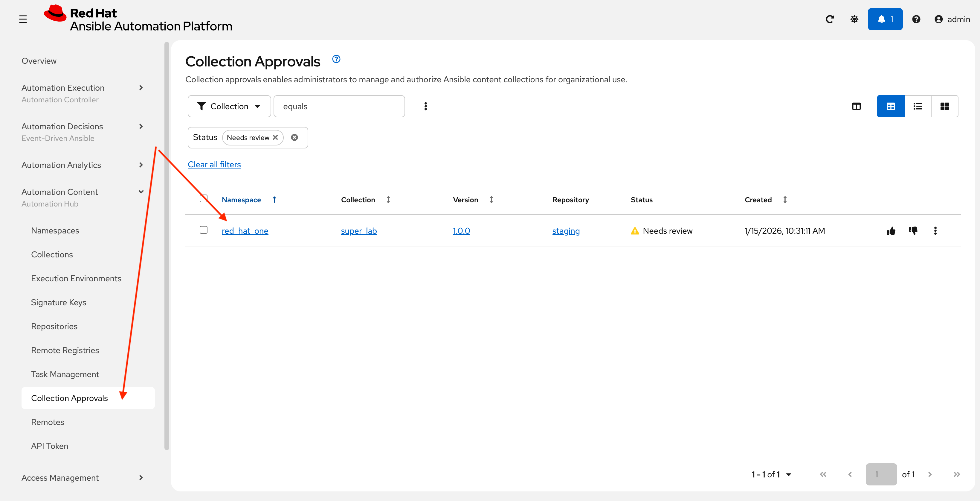Toggle theme with the sun icon
Screen dimensions: 980x501
point(854,19)
